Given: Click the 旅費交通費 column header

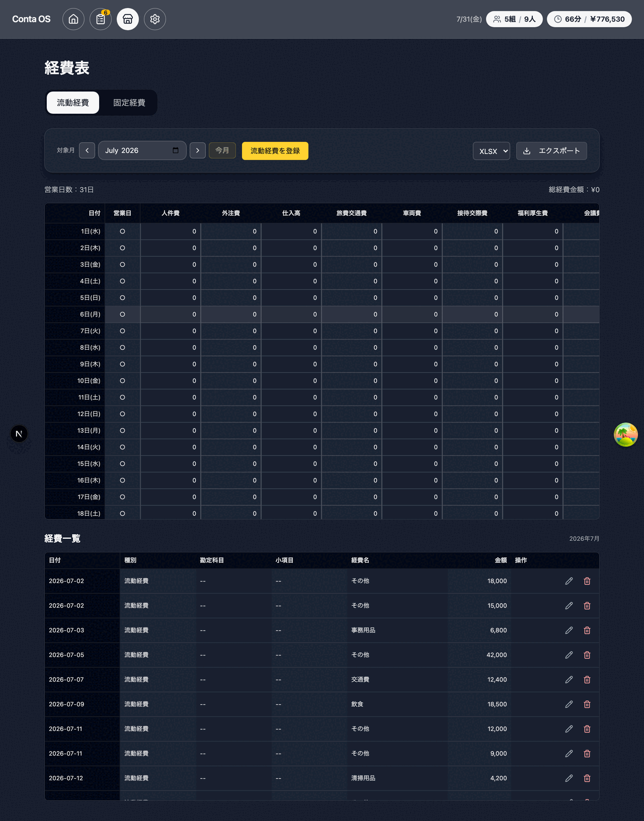Looking at the screenshot, I should (352, 213).
